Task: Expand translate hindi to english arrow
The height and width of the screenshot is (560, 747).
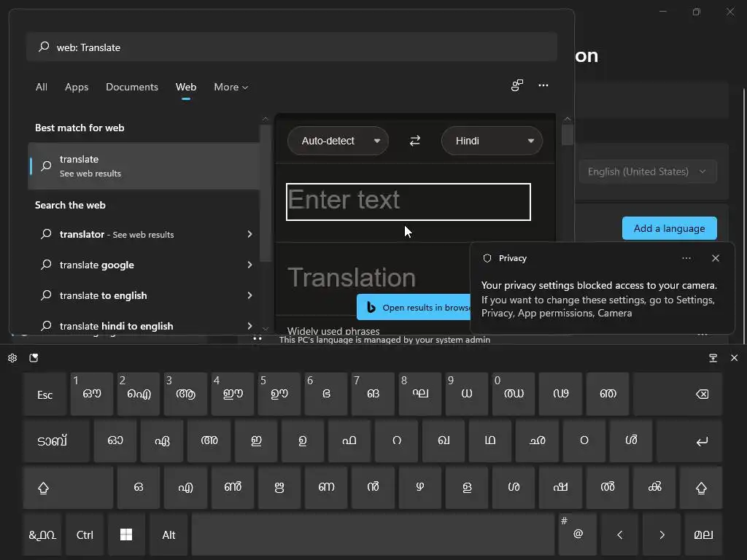Action: click(249, 326)
